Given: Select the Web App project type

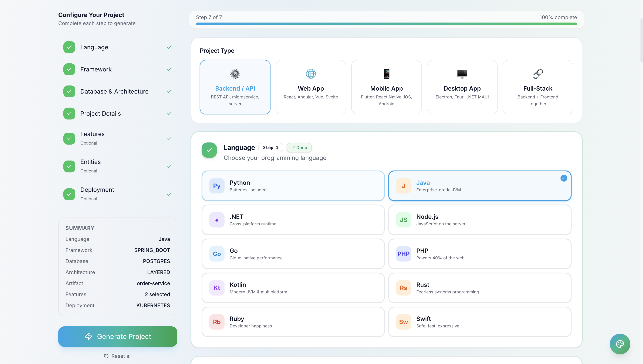Looking at the screenshot, I should point(311,87).
